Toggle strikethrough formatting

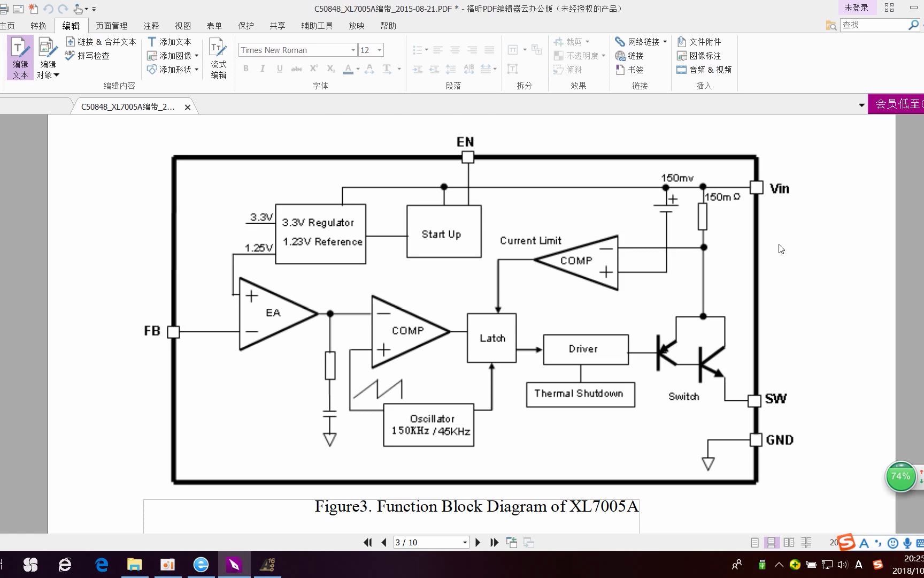(297, 69)
